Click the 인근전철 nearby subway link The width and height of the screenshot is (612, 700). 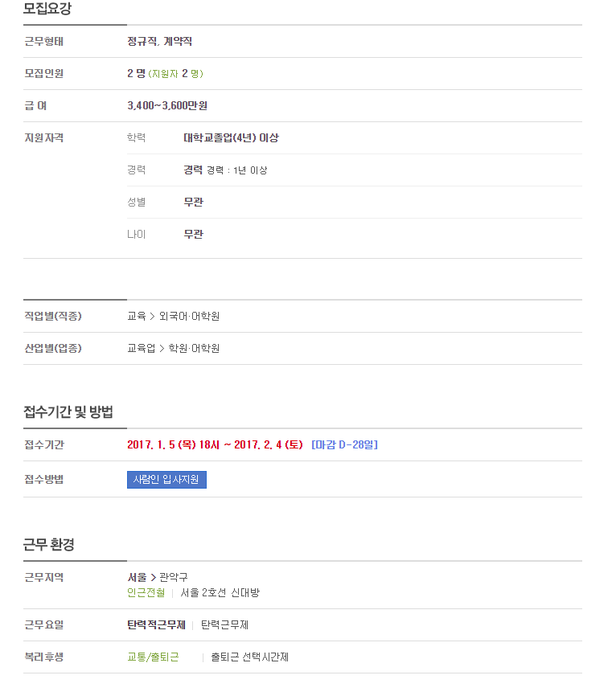(146, 592)
